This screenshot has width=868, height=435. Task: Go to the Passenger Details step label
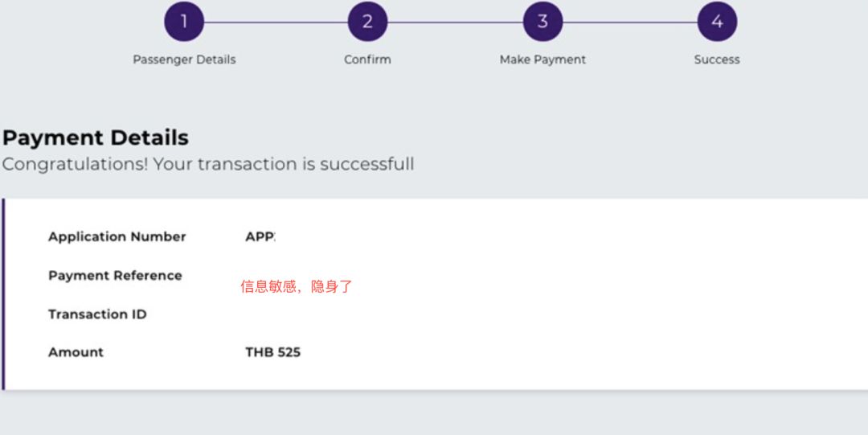tap(184, 60)
